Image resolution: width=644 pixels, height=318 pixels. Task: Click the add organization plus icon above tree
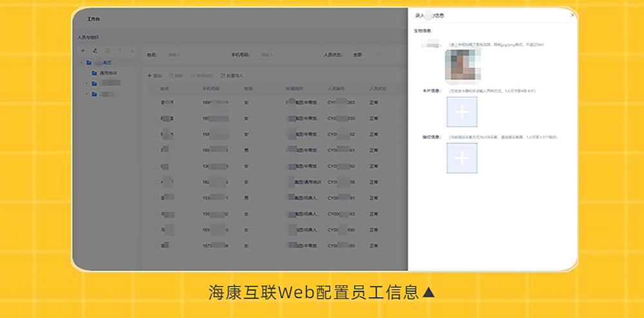83,50
